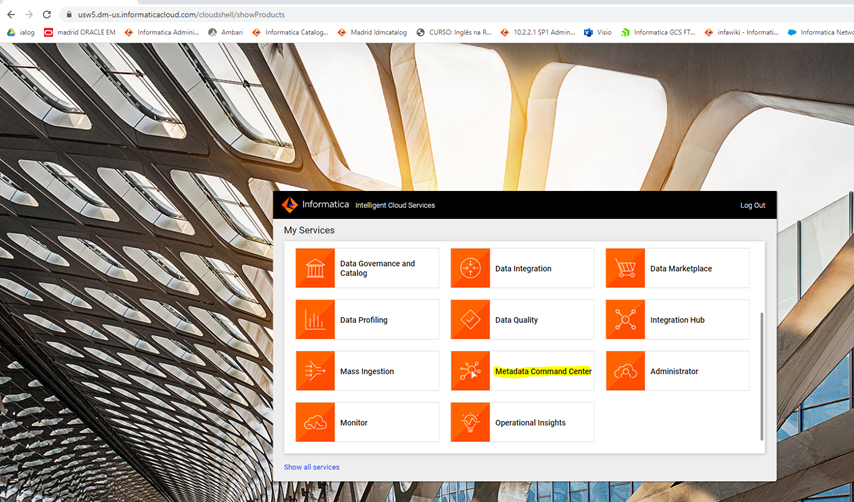Open the Integration Hub icon

click(625, 320)
